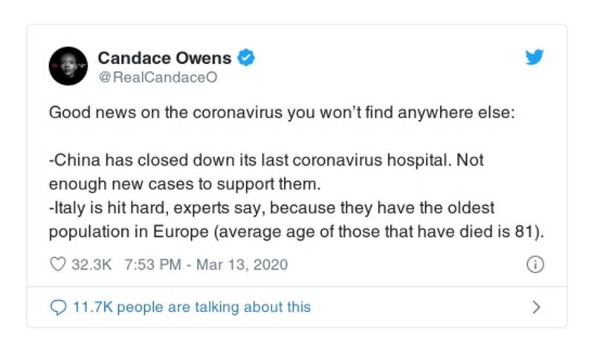Like the tweet with the heart icon
The image size is (594, 364).
(x=57, y=264)
